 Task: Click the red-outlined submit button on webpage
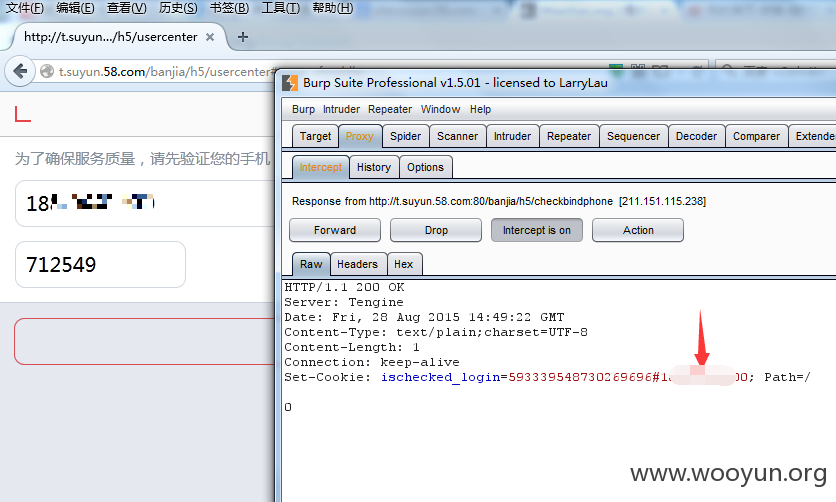[145, 342]
